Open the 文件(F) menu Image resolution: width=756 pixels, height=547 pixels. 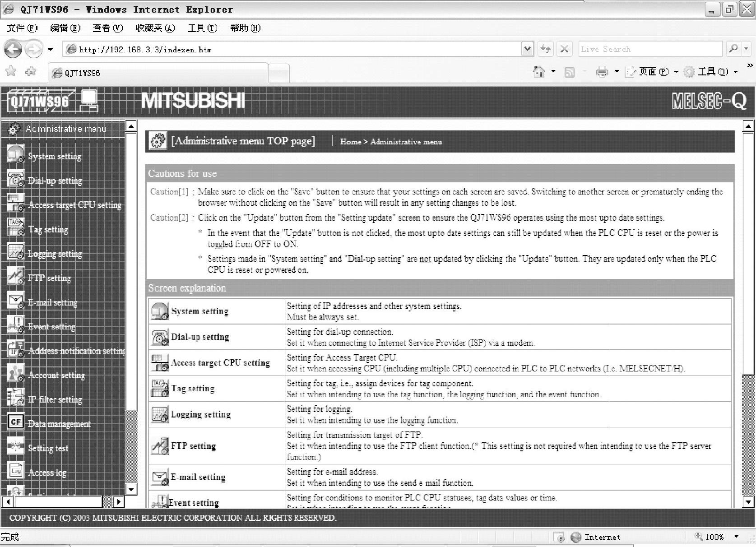(23, 28)
